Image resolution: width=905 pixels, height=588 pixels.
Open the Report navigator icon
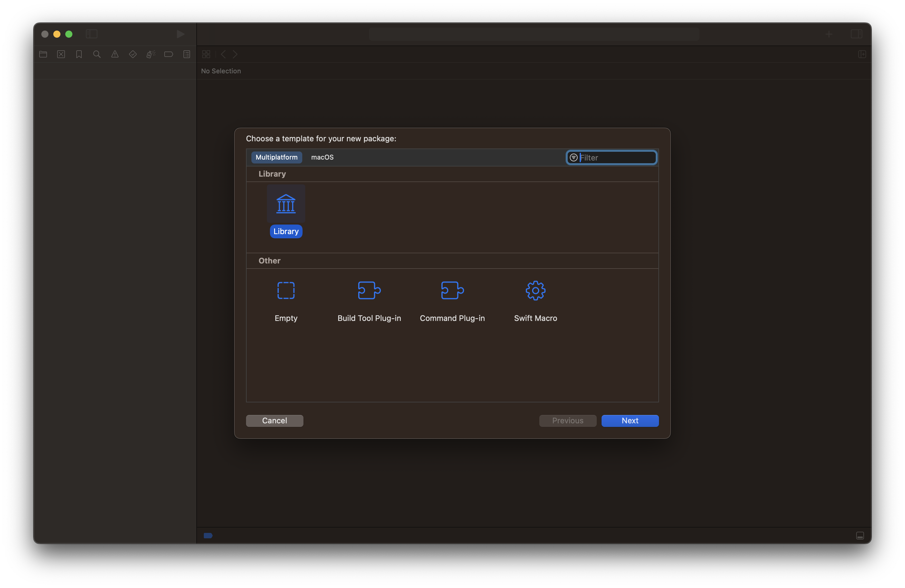[187, 54]
